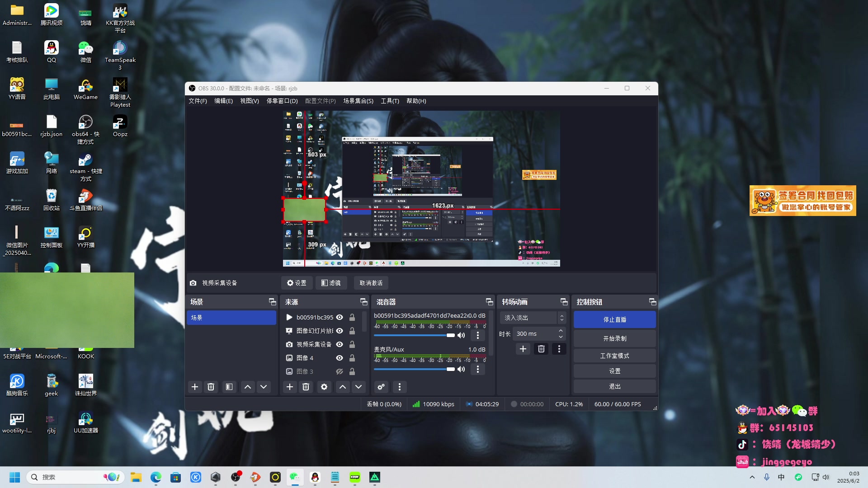Image resolution: width=868 pixels, height=488 pixels.
Task: Open 设置 in the controls panel
Action: pyautogui.click(x=615, y=371)
